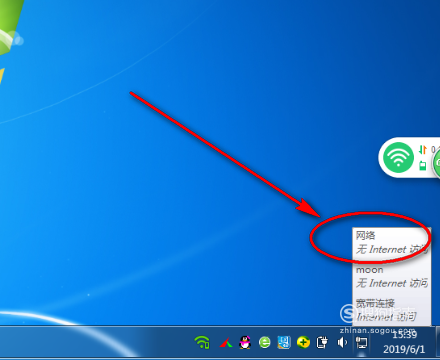
Task: Open the speaker volume tray icon
Action: [x=342, y=342]
